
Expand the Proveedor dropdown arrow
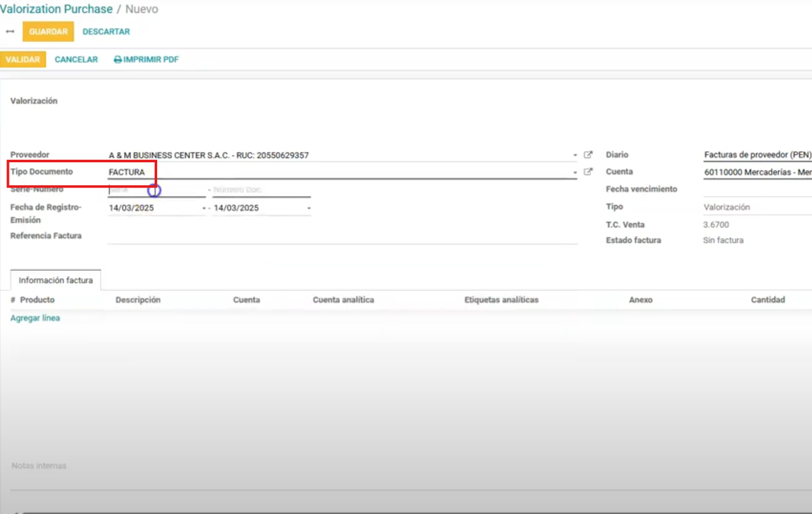(575, 155)
